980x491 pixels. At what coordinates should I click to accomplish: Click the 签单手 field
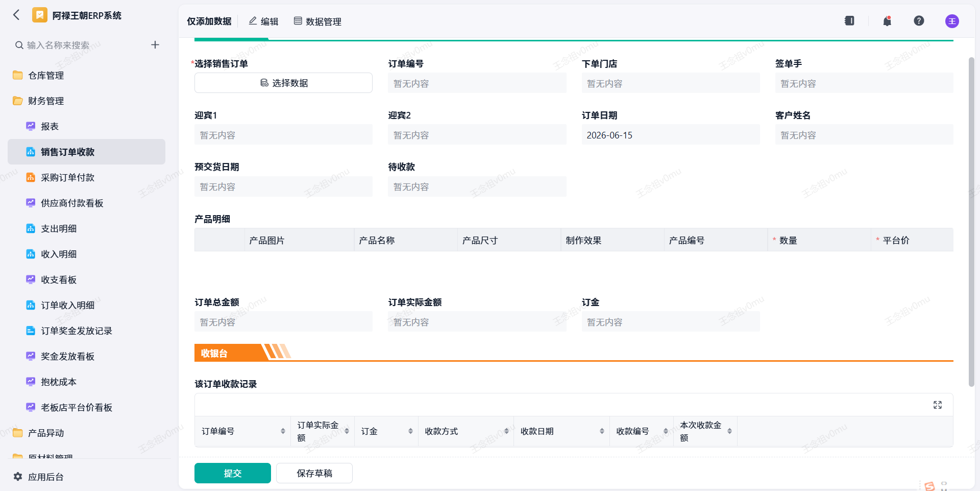(864, 83)
